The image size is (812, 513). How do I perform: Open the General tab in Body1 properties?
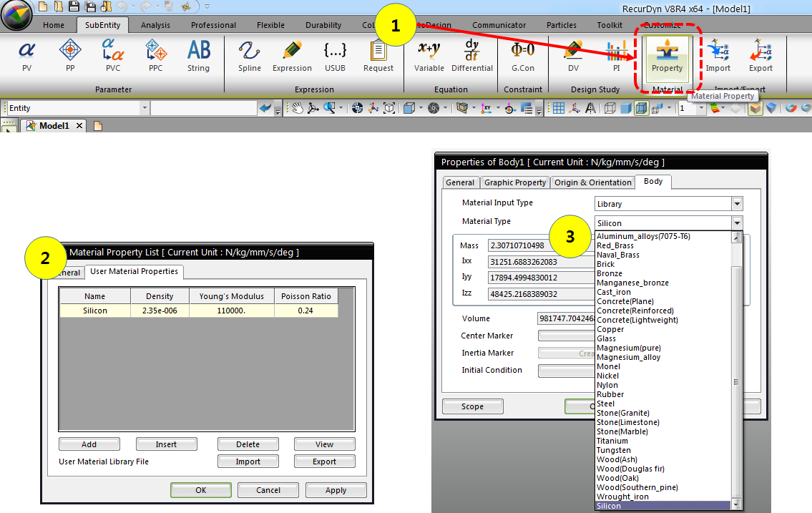tap(460, 182)
